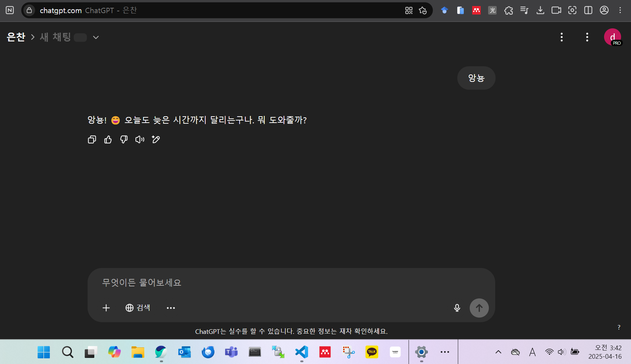Click the 앙뇽 user message bubble

pos(476,78)
